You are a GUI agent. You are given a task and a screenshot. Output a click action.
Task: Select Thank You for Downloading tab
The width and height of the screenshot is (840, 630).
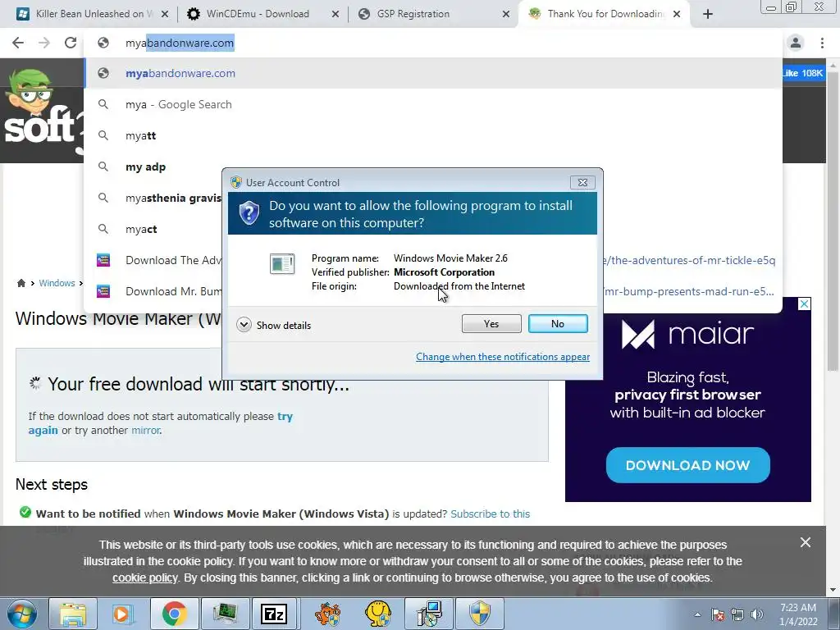point(605,14)
